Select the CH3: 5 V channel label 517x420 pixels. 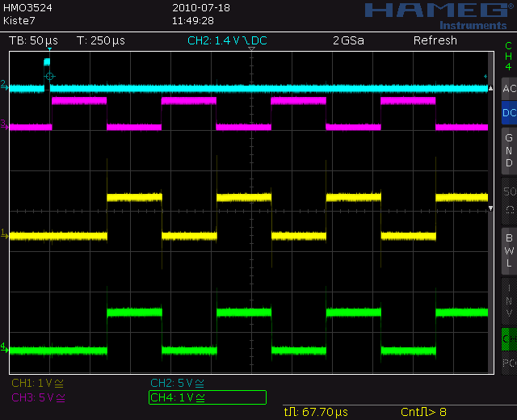pyautogui.click(x=38, y=397)
